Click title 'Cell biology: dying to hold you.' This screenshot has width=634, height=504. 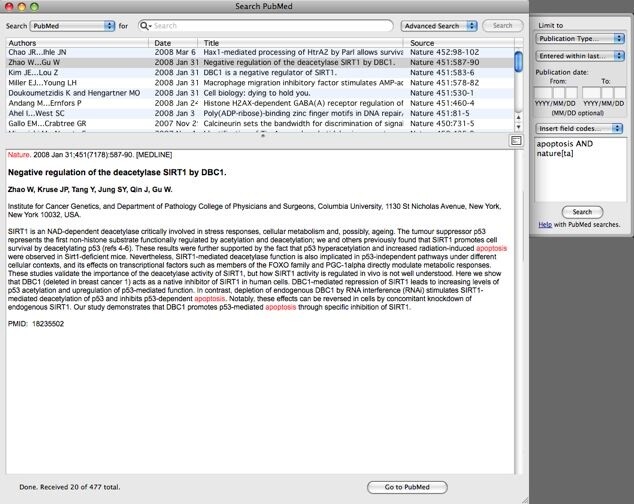point(257,93)
